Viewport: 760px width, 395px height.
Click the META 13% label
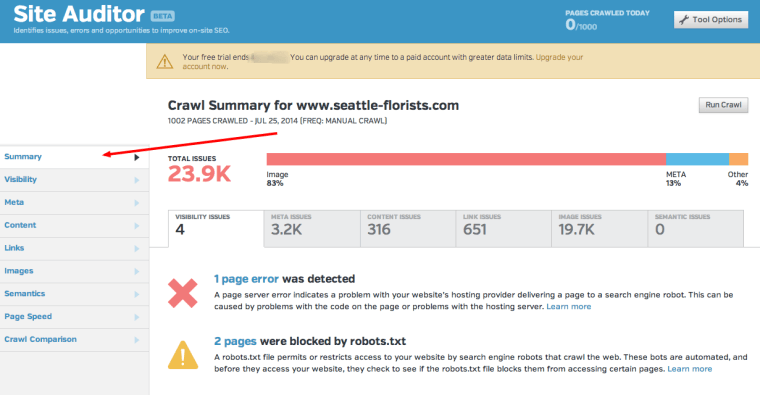pyautogui.click(x=676, y=178)
